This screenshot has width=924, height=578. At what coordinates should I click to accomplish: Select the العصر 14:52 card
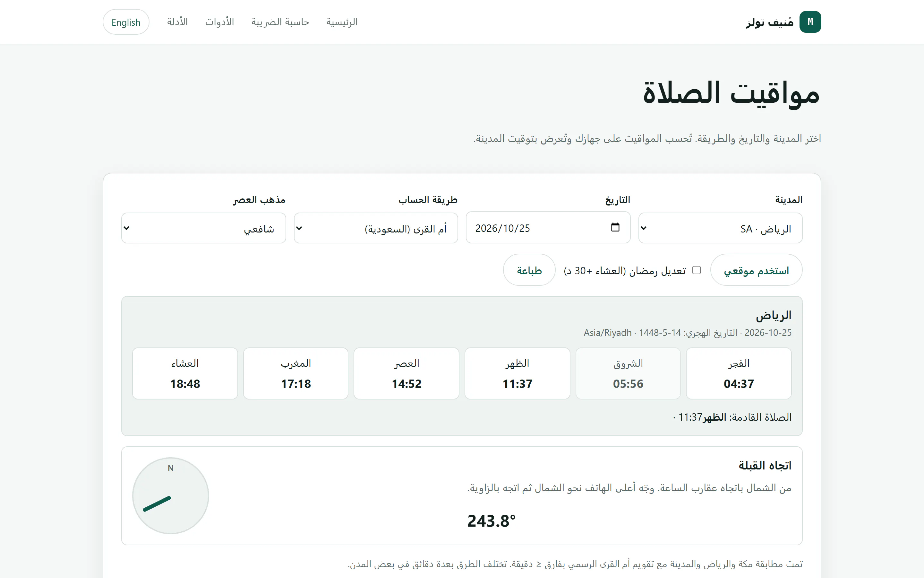(x=406, y=373)
